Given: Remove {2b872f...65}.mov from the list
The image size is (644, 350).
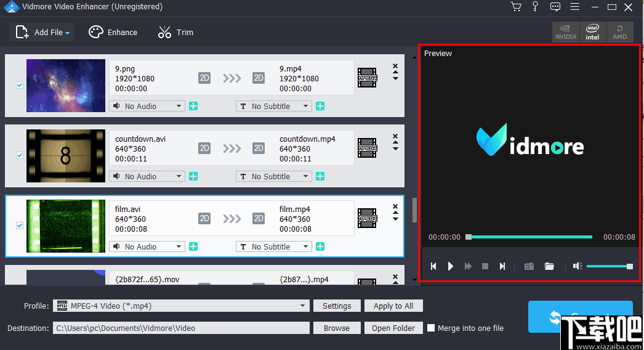Looking at the screenshot, I should click(395, 277).
